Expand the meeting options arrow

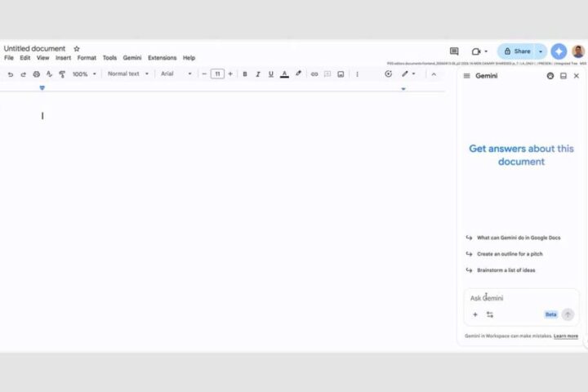[486, 51]
